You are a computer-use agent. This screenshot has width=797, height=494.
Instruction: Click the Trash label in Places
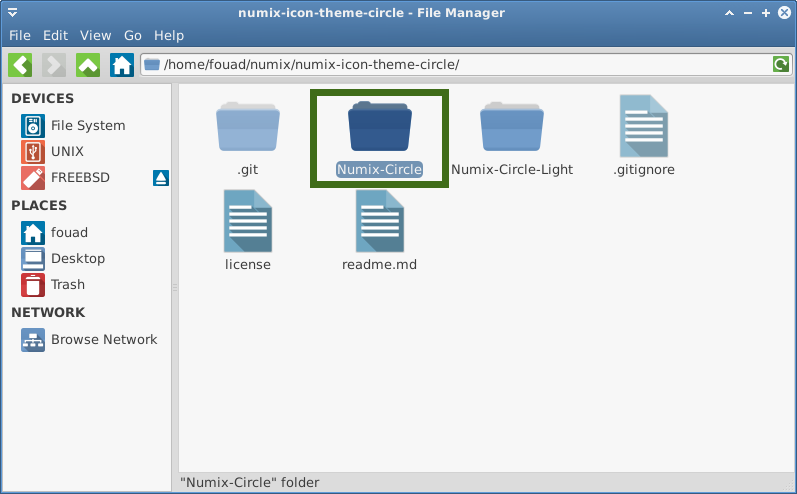68,285
